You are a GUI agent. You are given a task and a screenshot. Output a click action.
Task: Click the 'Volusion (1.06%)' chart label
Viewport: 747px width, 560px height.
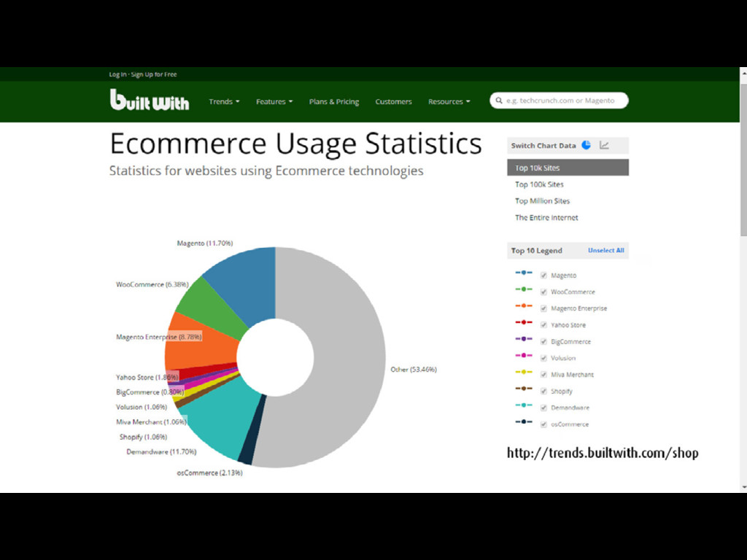[x=142, y=407]
